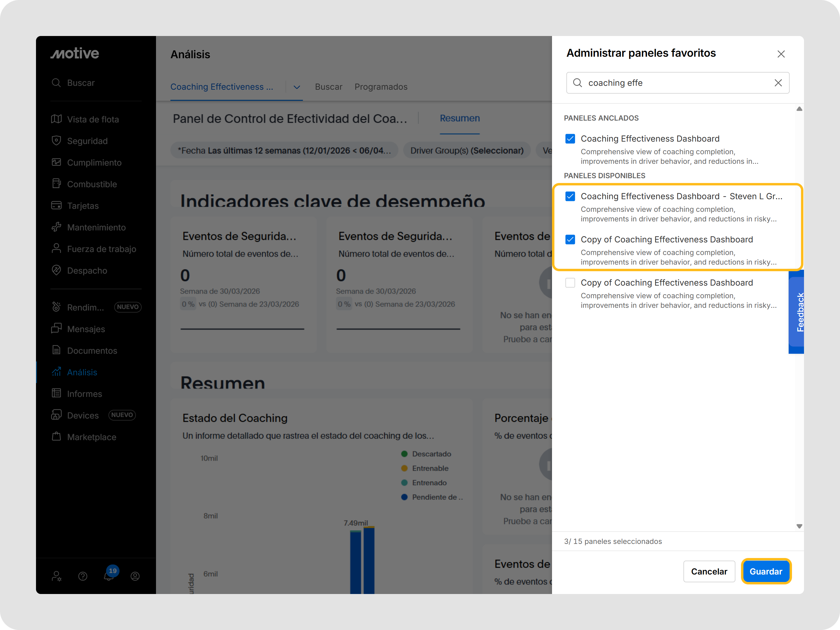Check the unselected Copy of Coaching checkbox

[x=570, y=283]
